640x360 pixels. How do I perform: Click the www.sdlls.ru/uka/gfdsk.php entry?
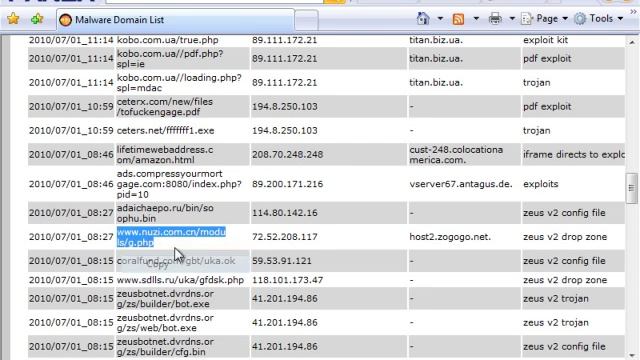pyautogui.click(x=180, y=280)
